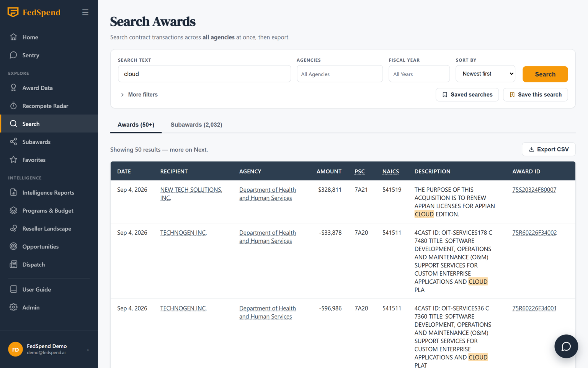Screen dimensions: 588x368
Task: Focus the search text field
Action: tap(204, 74)
